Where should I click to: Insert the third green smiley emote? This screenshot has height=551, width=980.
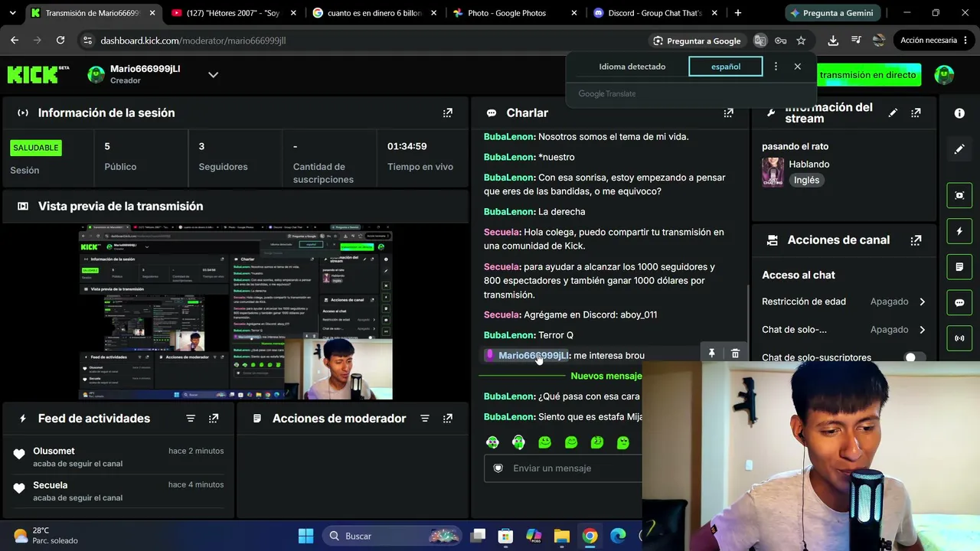(544, 442)
